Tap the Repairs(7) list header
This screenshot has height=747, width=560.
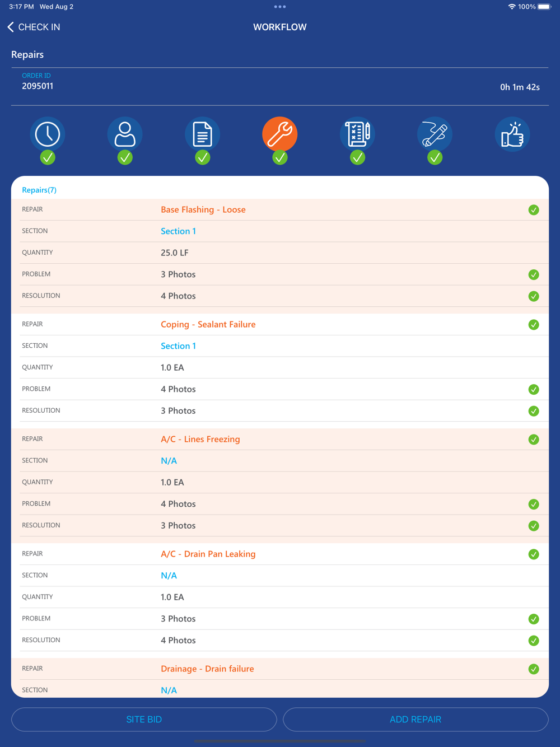(39, 190)
